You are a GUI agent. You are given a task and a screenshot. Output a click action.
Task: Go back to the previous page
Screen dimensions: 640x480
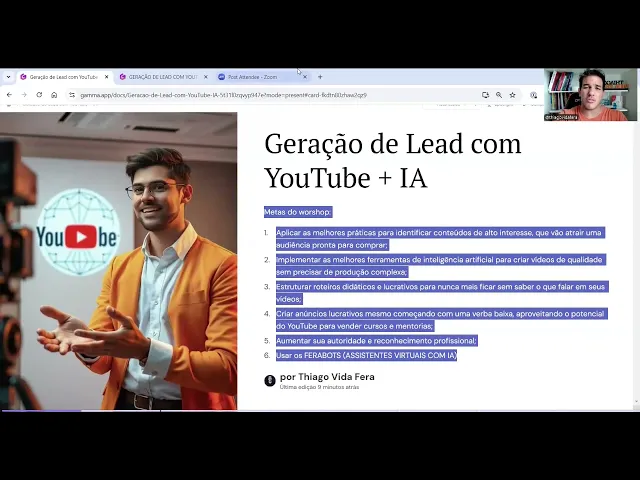pos(9,95)
